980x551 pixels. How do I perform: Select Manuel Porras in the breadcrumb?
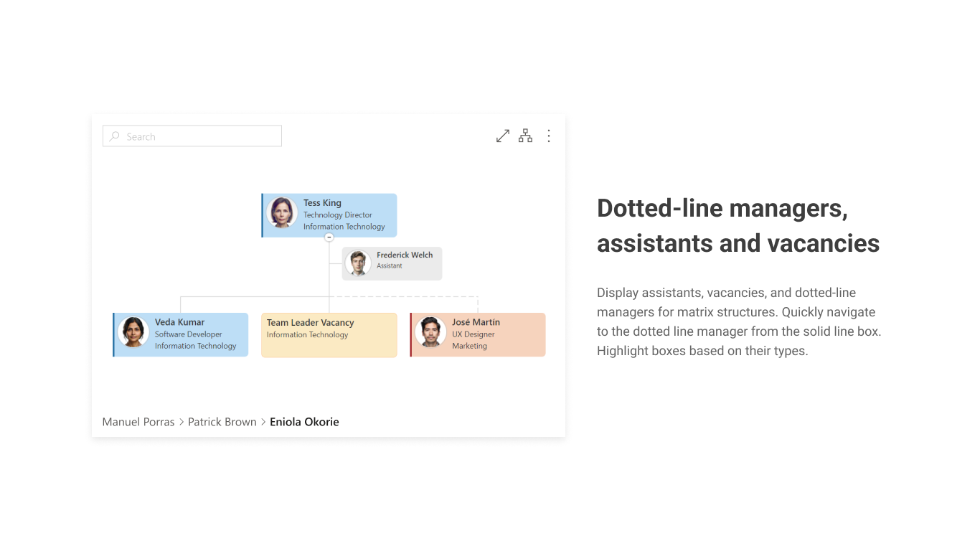[138, 422]
